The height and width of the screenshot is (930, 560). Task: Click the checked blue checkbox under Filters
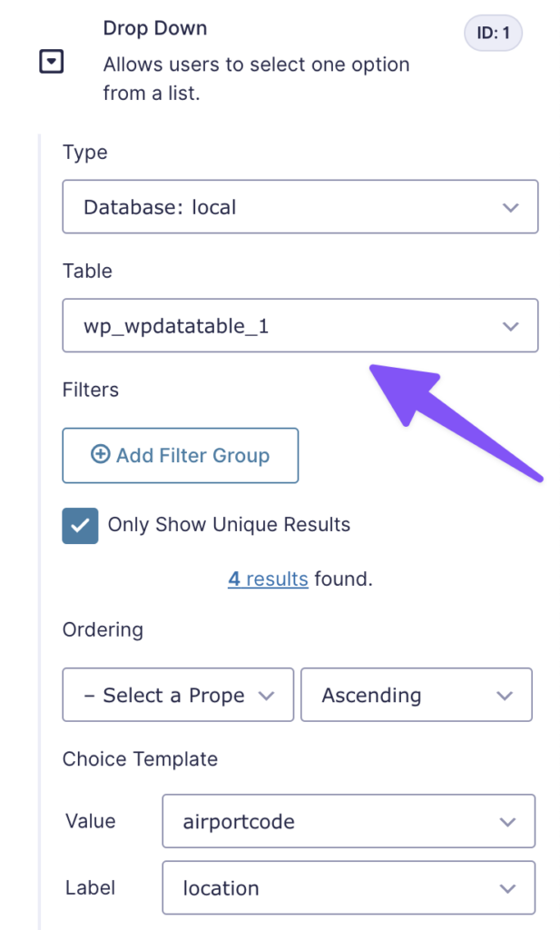tap(80, 526)
